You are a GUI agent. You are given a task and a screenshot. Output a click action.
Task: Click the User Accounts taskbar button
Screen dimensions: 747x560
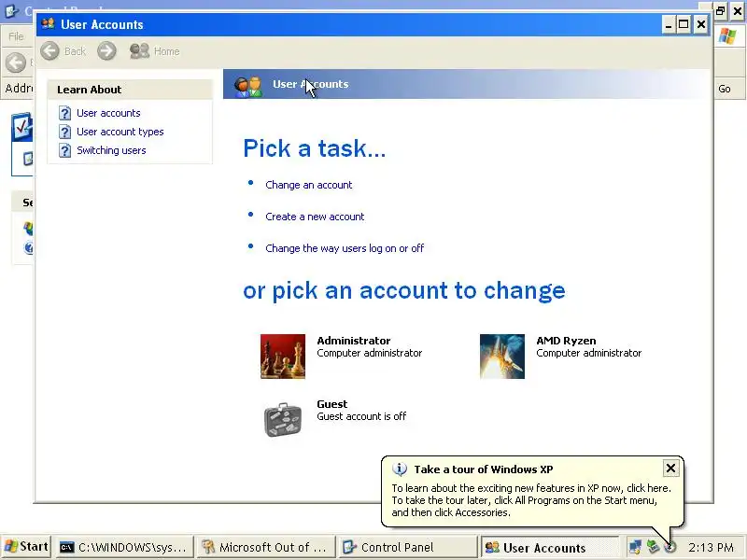550,548
